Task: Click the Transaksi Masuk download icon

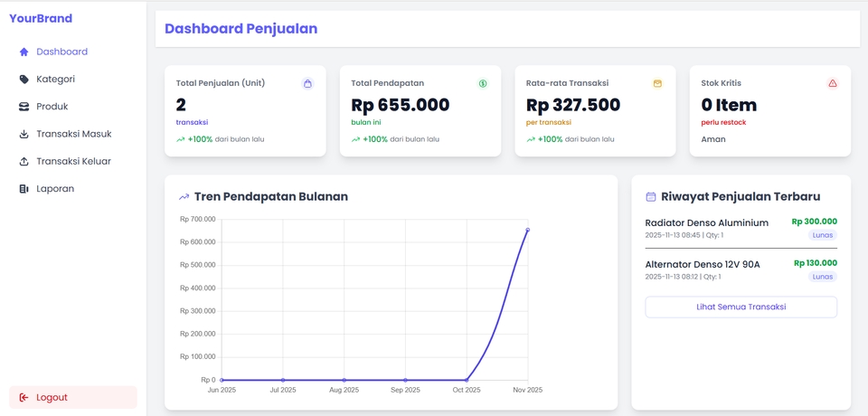Action: pos(24,134)
